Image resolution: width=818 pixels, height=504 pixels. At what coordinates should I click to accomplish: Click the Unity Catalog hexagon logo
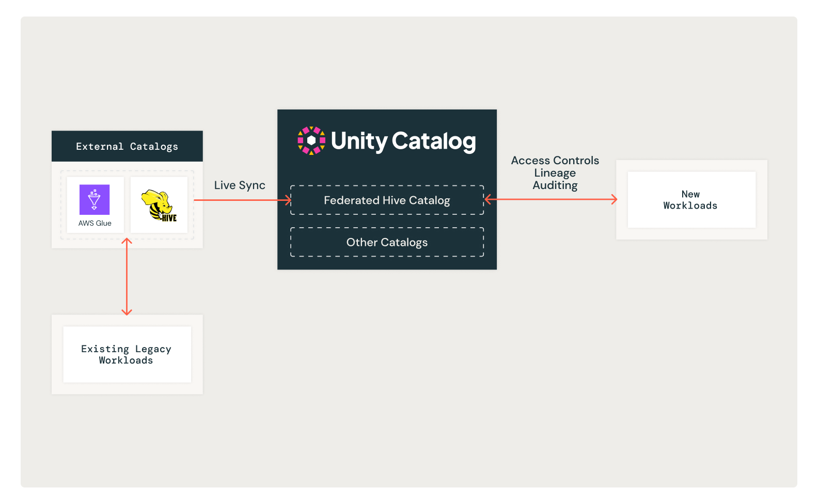click(x=311, y=140)
